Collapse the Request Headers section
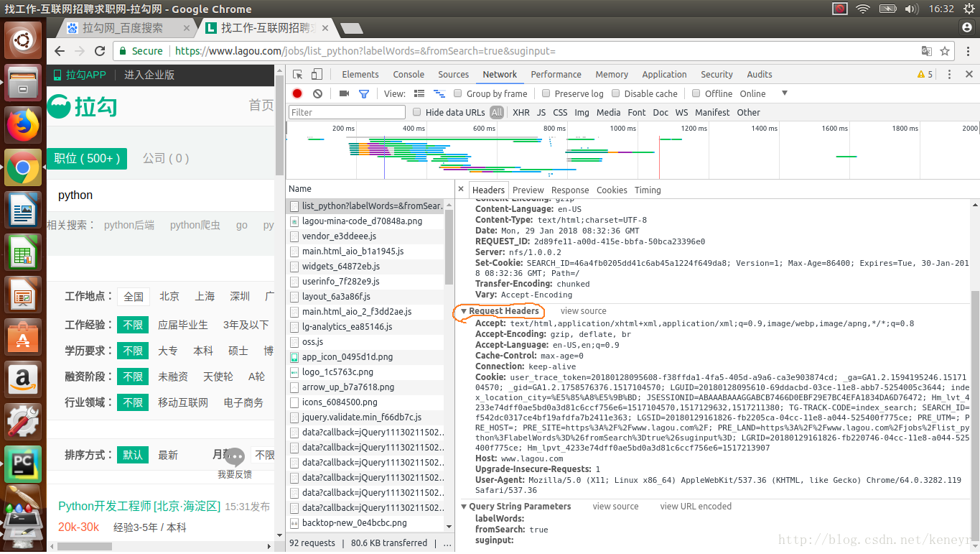980x554 pixels. tap(464, 311)
